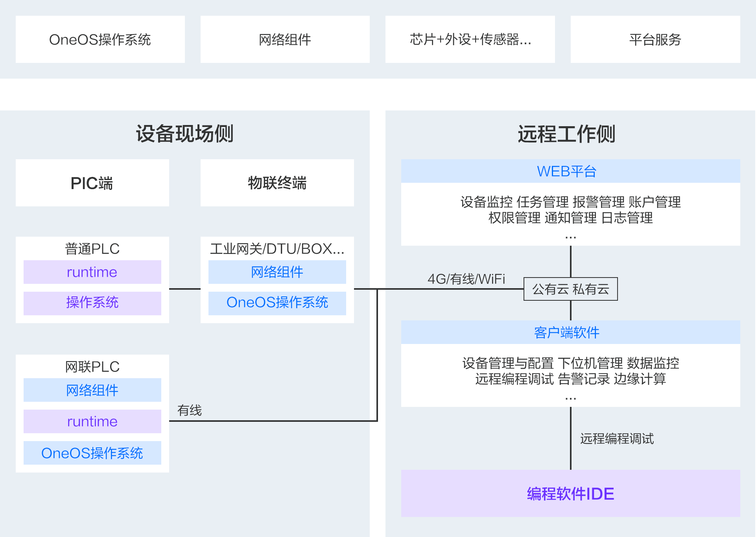The width and height of the screenshot is (756, 537).
Task: Click the OneOS操作系统 box at top
Action: pos(100,39)
